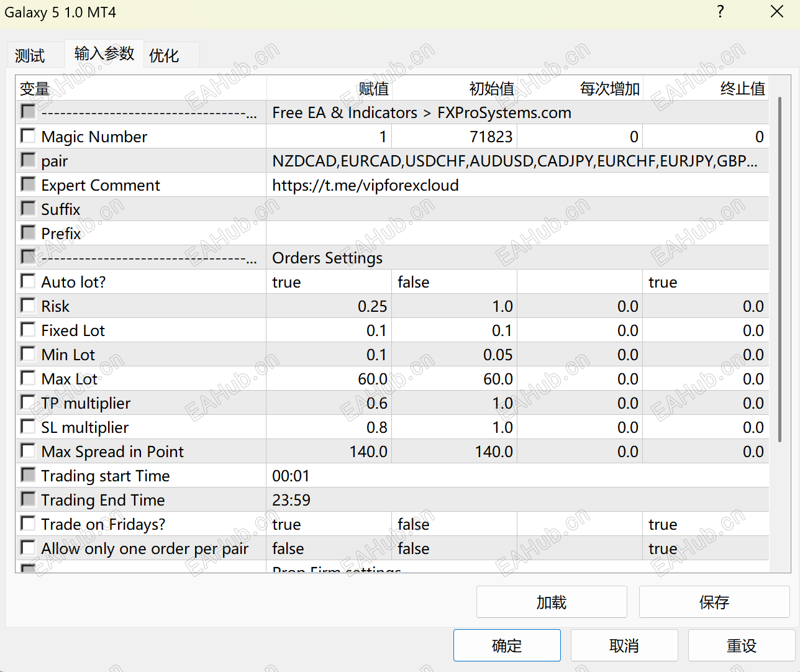Select the Allow only one order per pair 终止值 cell
This screenshot has width=800, height=672.
[x=706, y=548]
